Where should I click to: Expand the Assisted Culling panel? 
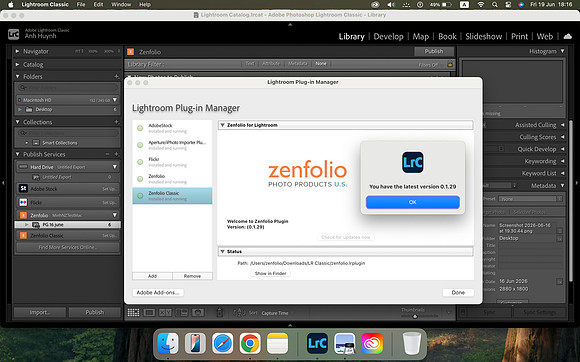click(x=562, y=125)
